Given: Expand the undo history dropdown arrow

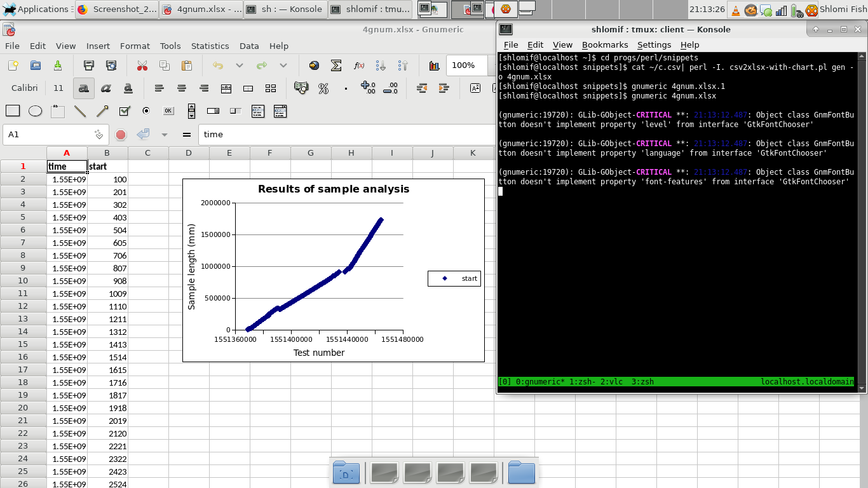Looking at the screenshot, I should point(240,65).
